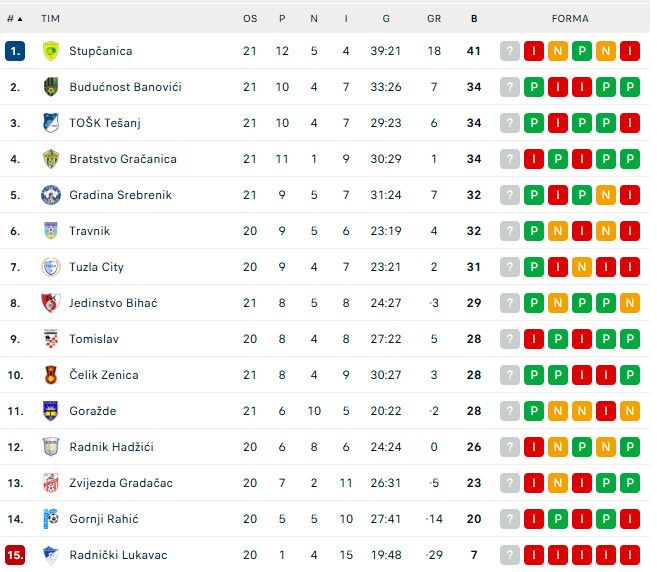Screen dimensions: 657x572
Task: Click Gornji Rahić's first red I form badge
Action: (558, 519)
